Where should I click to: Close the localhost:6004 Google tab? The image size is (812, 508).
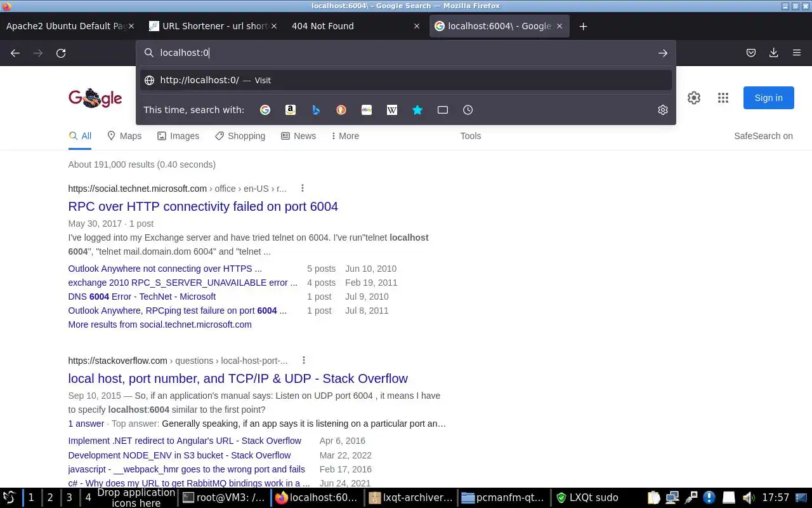[x=560, y=26]
